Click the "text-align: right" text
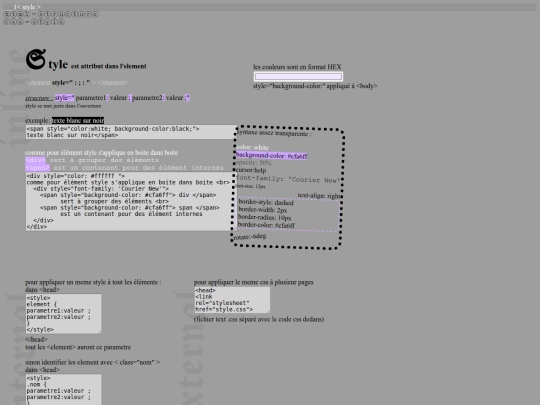The image size is (540, 405). pyautogui.click(x=319, y=196)
